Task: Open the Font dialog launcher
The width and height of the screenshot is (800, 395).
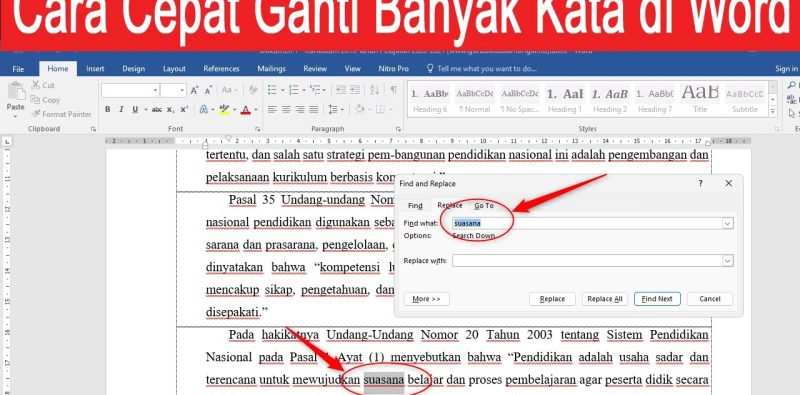Action: point(257,129)
